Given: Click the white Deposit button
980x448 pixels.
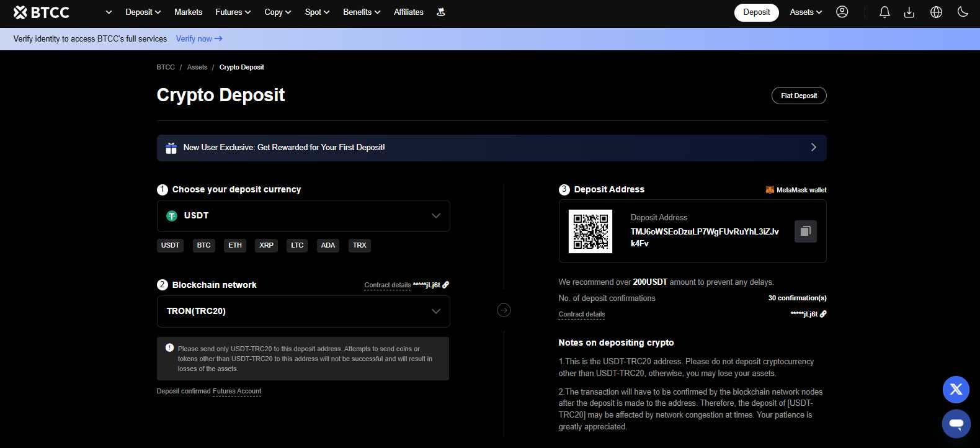Looking at the screenshot, I should 756,12.
